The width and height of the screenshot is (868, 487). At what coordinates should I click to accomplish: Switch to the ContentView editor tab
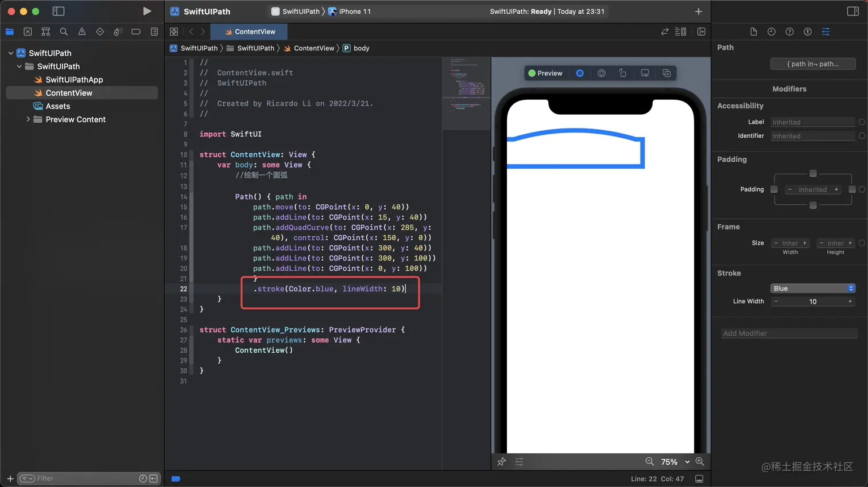coord(250,32)
